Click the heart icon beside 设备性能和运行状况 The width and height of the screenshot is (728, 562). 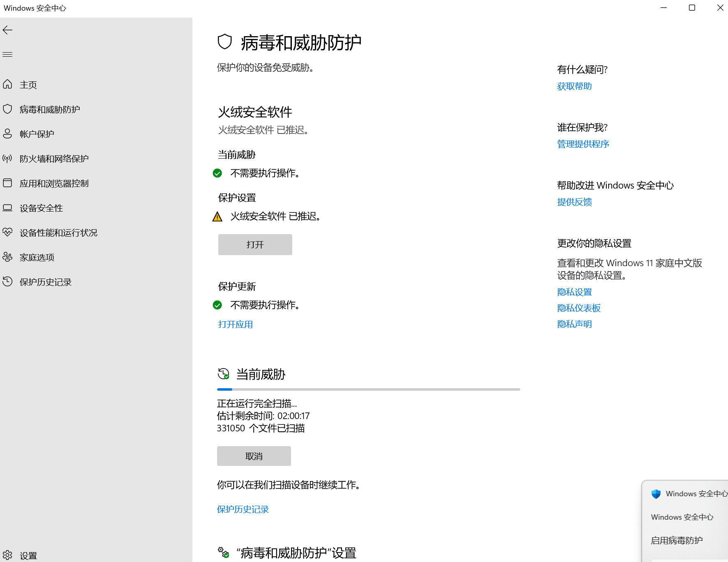pos(7,232)
